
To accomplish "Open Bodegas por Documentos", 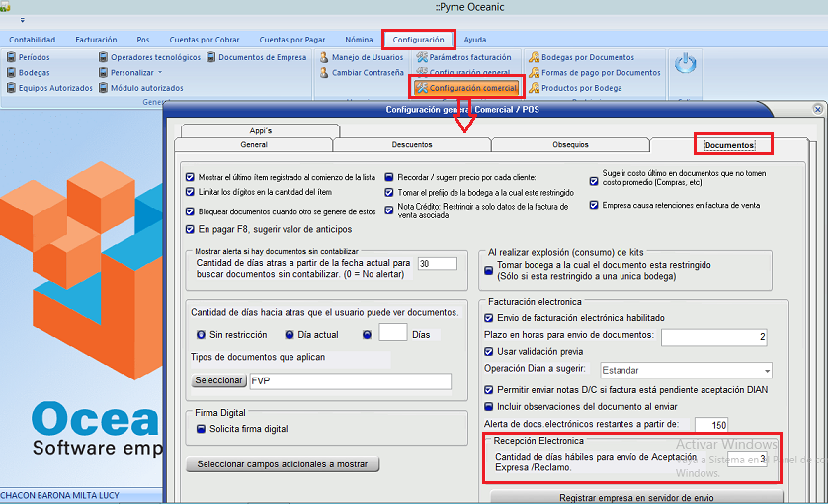I will (x=535, y=58).
